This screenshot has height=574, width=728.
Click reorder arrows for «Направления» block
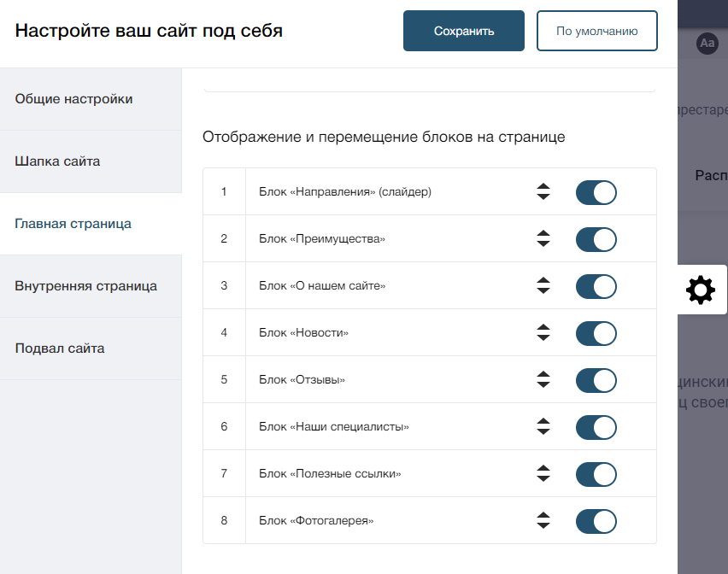tap(543, 191)
